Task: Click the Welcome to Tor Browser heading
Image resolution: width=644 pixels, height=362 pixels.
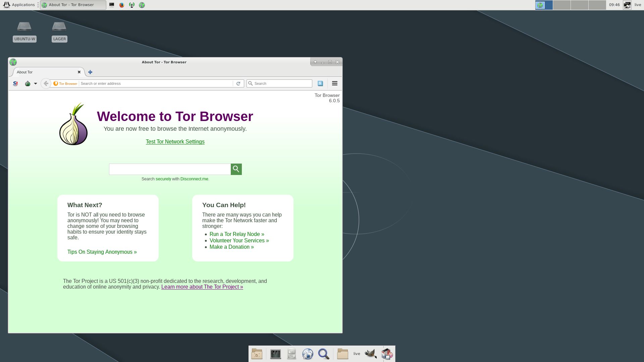Action: [x=175, y=116]
